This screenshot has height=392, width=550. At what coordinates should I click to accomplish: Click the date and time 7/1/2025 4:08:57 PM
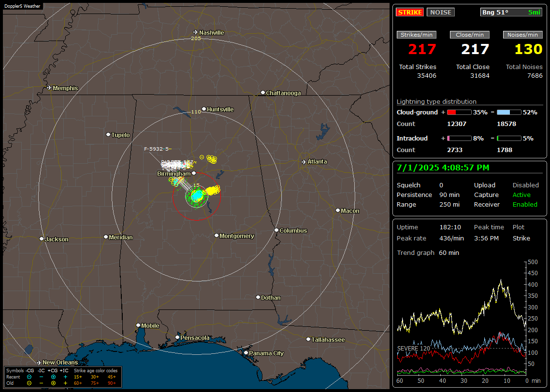[443, 168]
